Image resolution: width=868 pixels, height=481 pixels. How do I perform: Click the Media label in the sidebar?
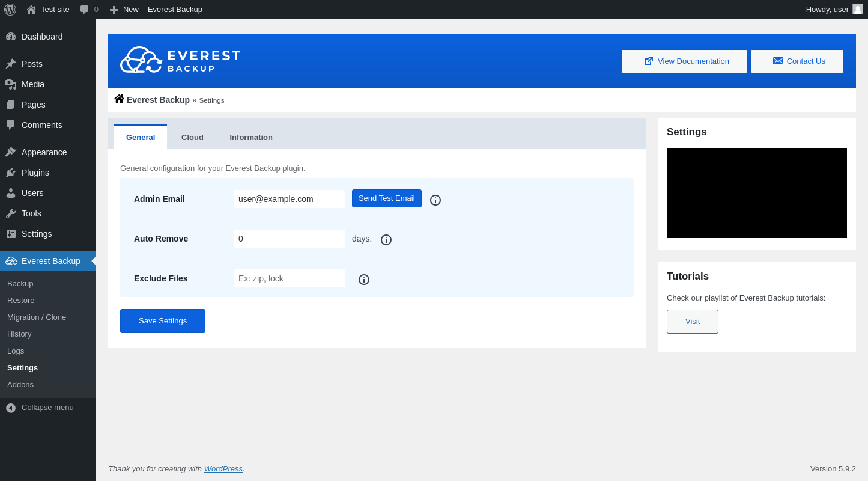[x=33, y=84]
